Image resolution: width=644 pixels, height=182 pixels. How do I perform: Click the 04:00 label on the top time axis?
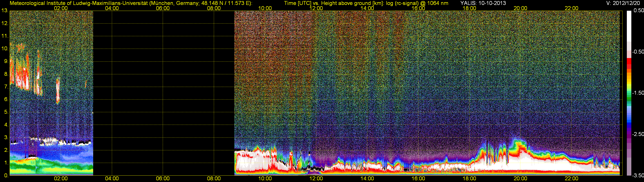(112, 8)
